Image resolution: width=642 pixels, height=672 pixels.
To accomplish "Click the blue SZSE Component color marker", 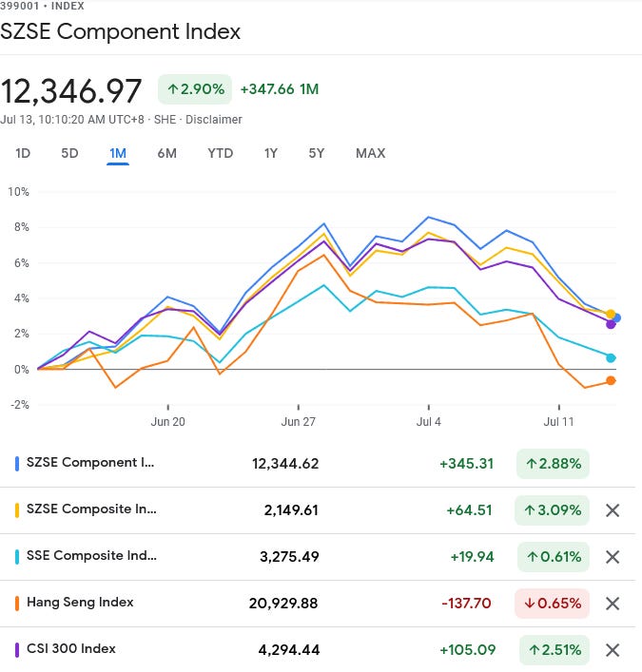I will click(17, 464).
